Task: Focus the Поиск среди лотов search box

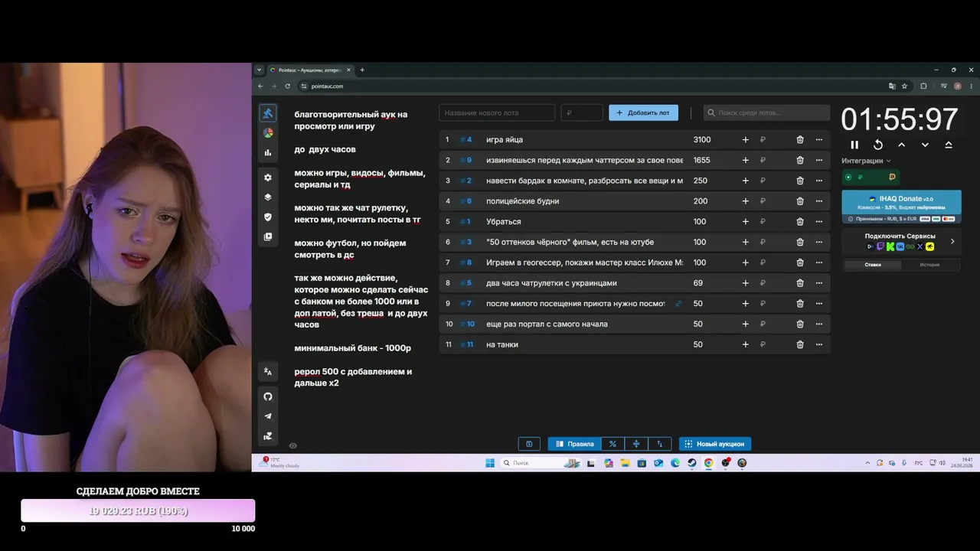Action: pyautogui.click(x=766, y=112)
